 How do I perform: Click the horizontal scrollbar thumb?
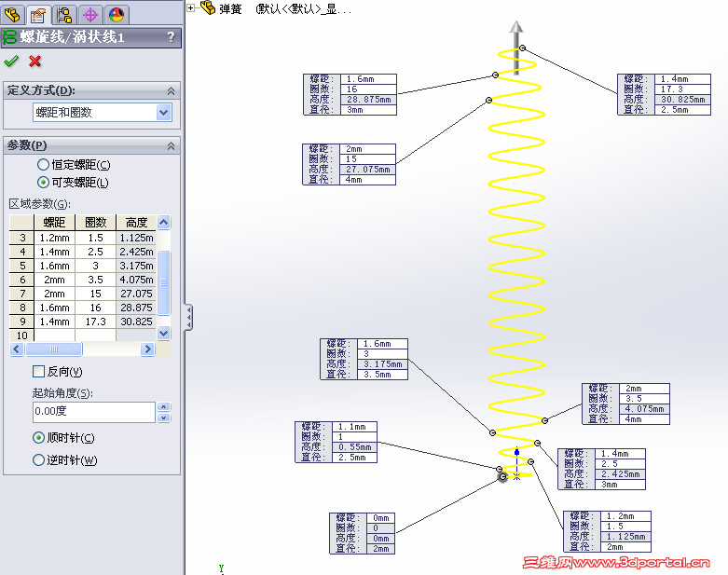pyautogui.click(x=54, y=349)
